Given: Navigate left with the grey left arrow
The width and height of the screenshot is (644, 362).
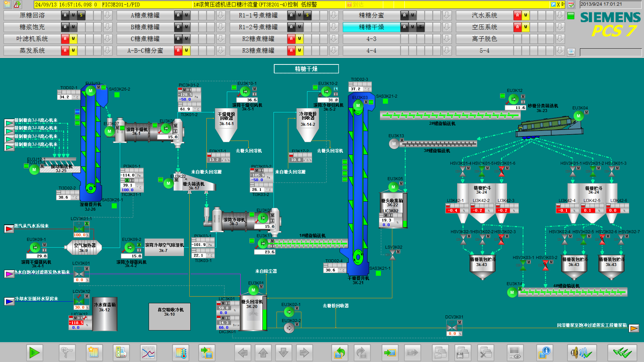Looking at the screenshot, I should pos(242,353).
